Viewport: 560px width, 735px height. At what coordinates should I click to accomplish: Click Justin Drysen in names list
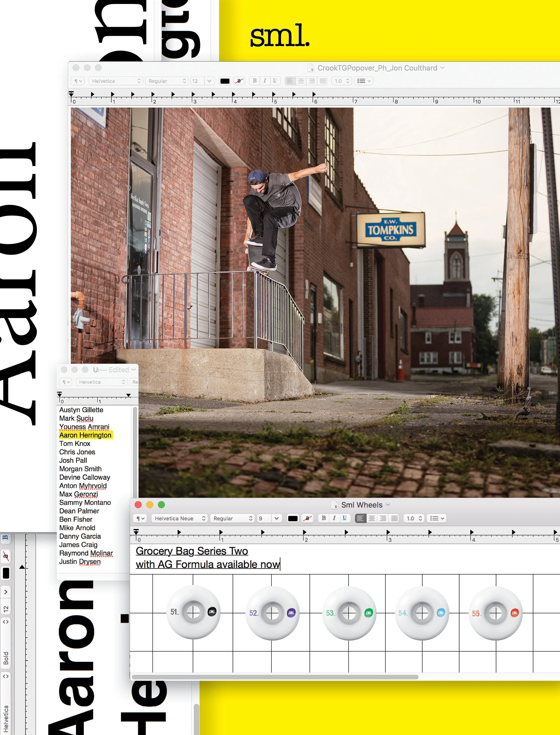pos(80,561)
